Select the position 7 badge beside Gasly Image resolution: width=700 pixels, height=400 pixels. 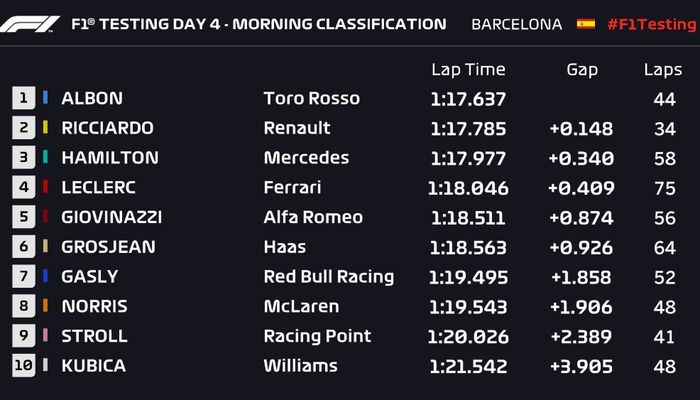(23, 276)
